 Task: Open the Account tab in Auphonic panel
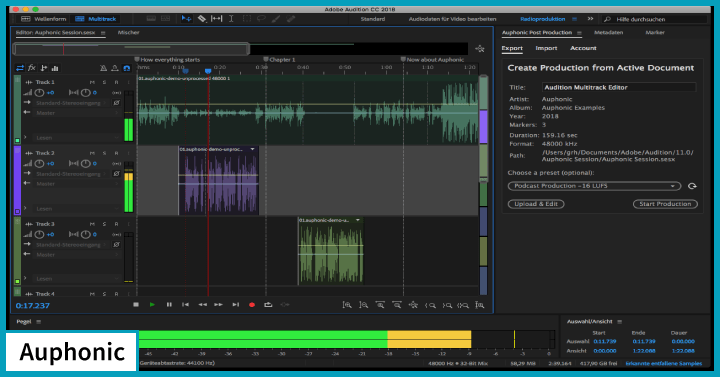pos(583,48)
